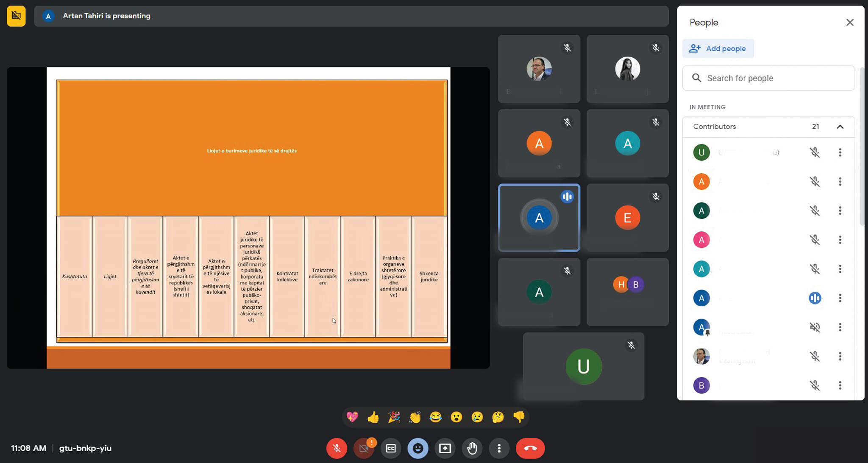This screenshot has height=463, width=868.
Task: Toggle the camera off button
Action: click(364, 448)
